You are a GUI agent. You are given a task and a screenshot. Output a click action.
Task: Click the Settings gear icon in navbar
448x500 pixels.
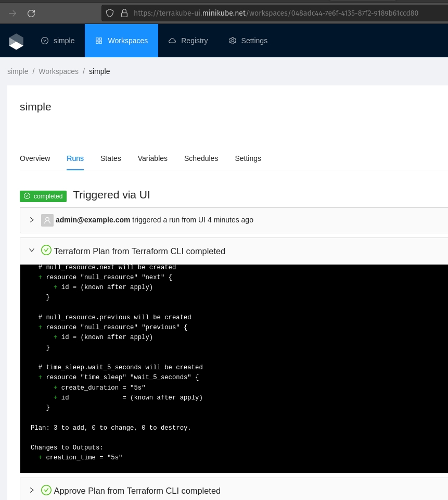233,41
